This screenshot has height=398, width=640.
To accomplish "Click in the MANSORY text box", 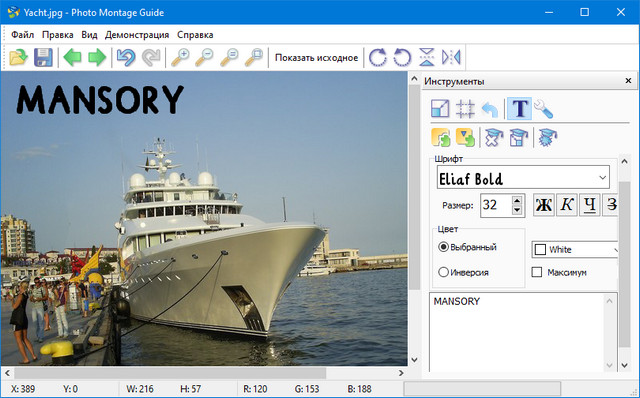I will click(x=517, y=331).
